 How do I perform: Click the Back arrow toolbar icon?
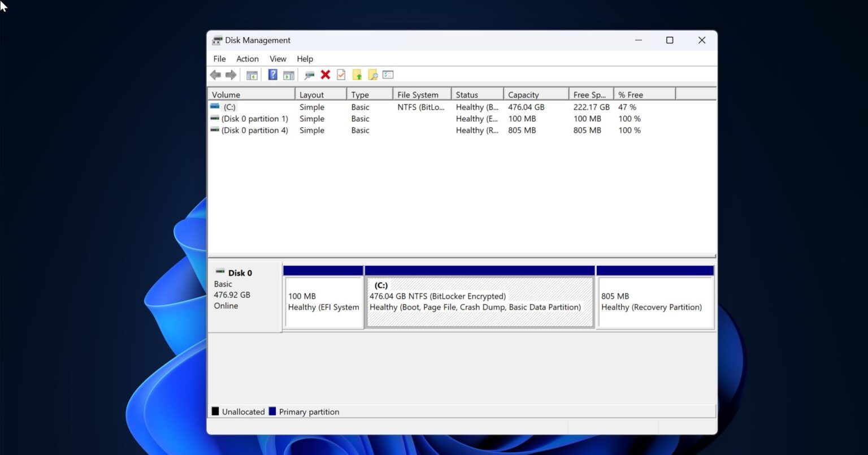pyautogui.click(x=215, y=75)
